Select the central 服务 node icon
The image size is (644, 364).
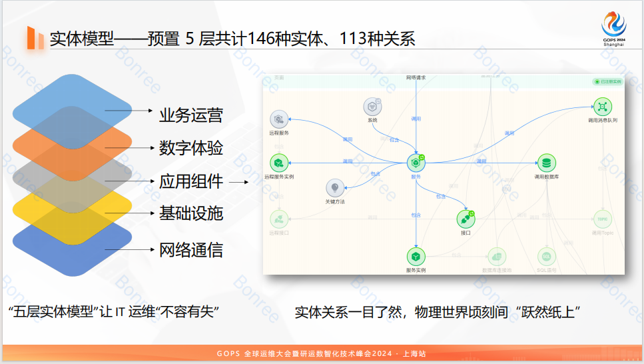416,163
